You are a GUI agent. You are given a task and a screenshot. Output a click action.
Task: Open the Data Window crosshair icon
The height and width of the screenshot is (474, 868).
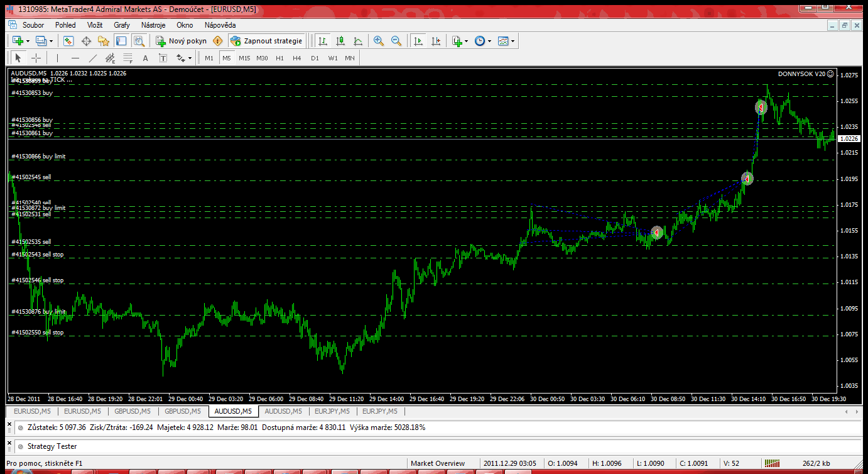click(86, 41)
